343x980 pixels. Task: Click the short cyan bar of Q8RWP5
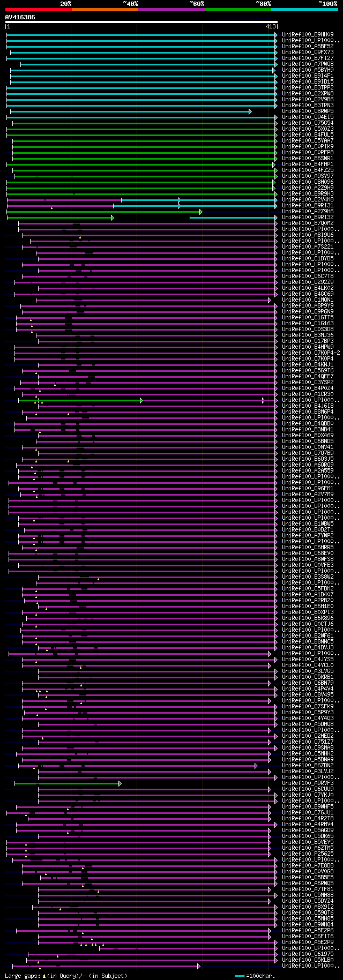(131, 111)
